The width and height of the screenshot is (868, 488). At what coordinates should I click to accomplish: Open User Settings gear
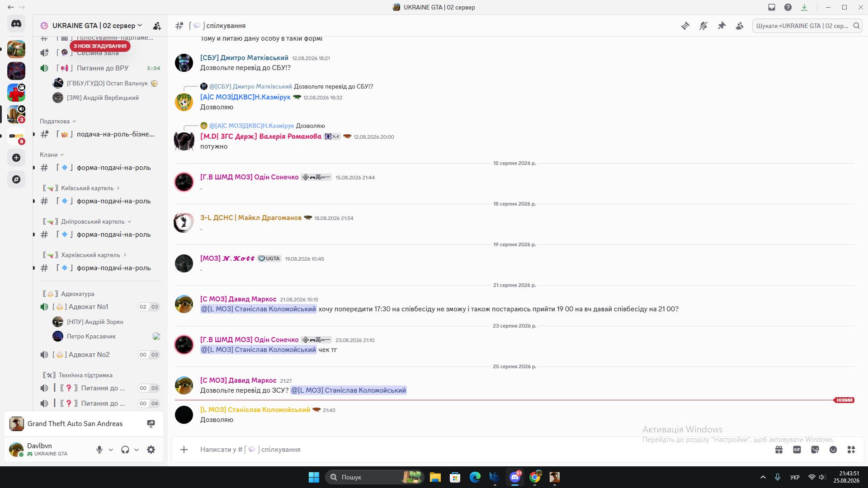tap(151, 450)
